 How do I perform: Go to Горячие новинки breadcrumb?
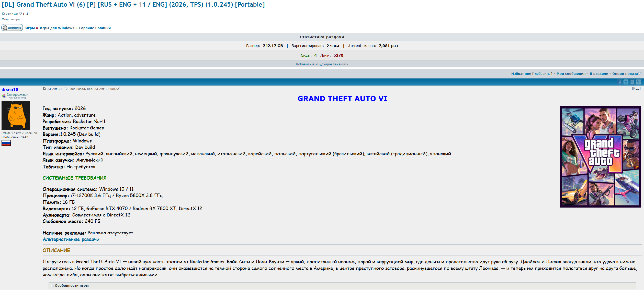pos(95,28)
